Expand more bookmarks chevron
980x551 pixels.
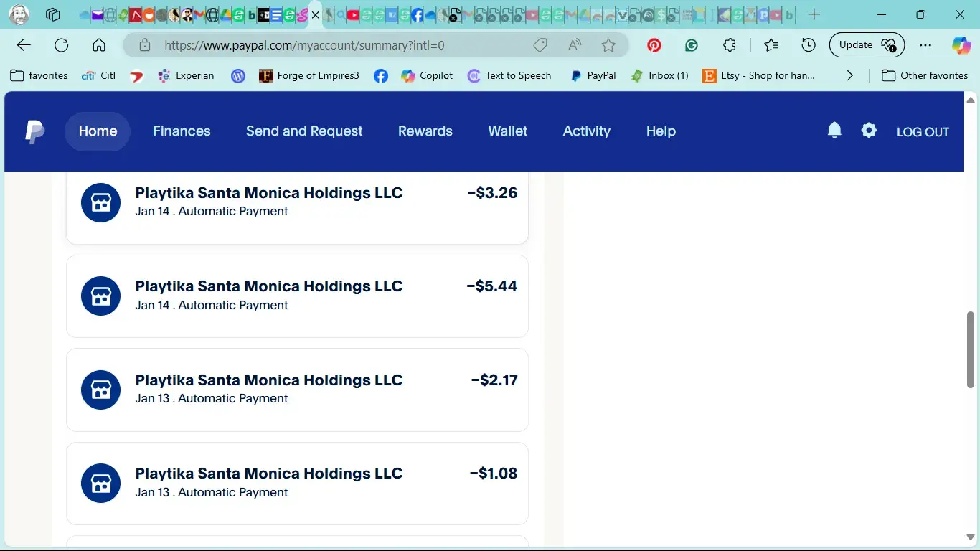coord(850,75)
